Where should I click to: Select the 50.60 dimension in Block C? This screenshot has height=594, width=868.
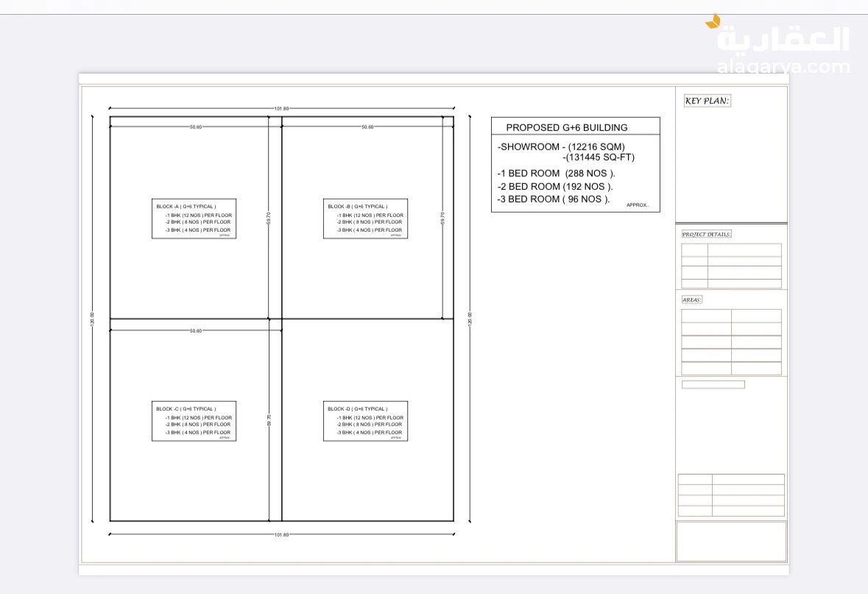coord(195,331)
